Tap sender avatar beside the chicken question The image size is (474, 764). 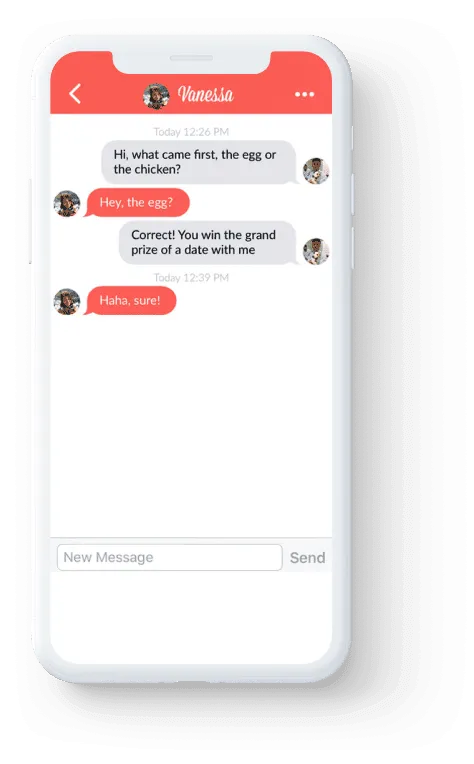pos(316,171)
